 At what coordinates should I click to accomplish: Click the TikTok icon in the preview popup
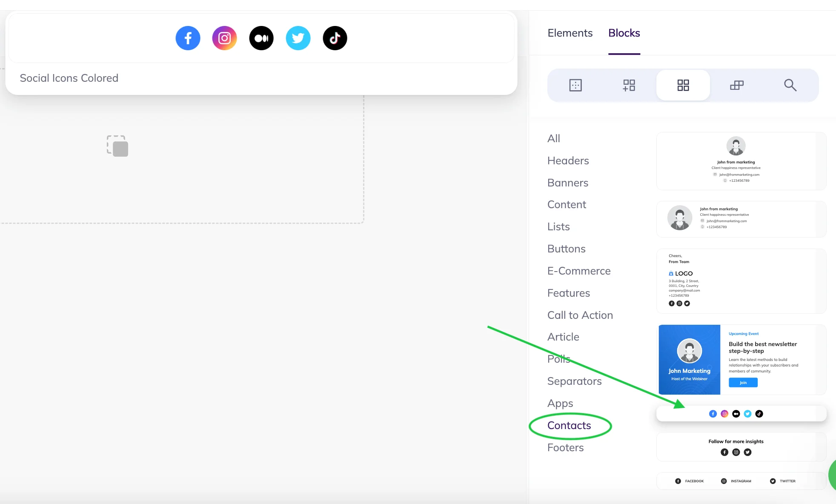[335, 38]
